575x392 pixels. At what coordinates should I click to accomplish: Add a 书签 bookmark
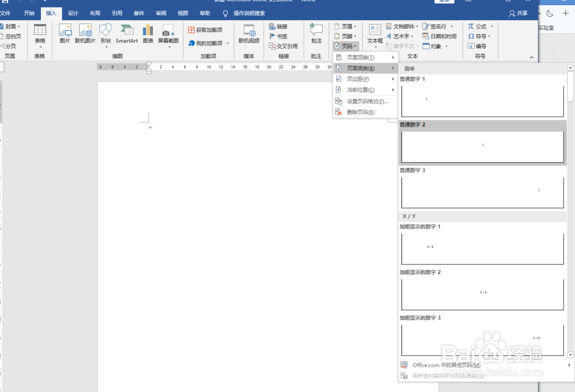click(278, 36)
